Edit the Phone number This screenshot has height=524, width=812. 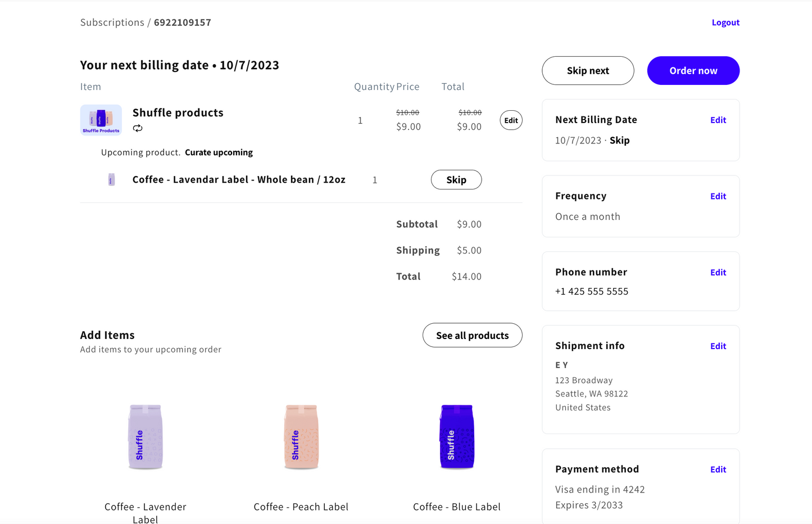718,273
